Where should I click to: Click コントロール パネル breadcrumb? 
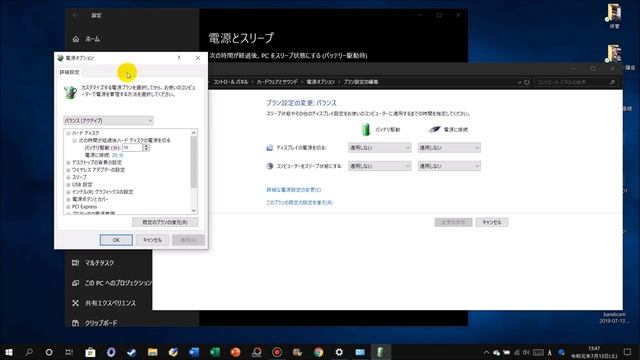pyautogui.click(x=230, y=82)
